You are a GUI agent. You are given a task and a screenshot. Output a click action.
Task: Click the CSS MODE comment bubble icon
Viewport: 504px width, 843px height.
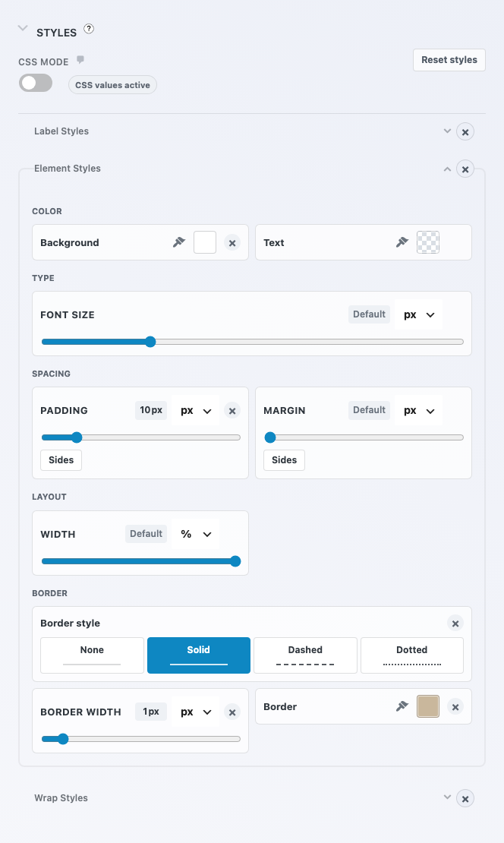[x=80, y=59]
